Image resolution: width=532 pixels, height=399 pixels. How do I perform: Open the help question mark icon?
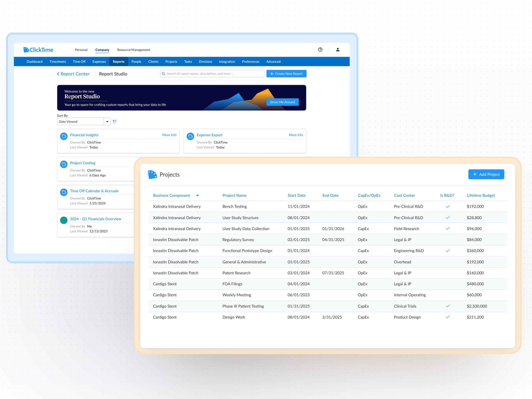[x=320, y=50]
